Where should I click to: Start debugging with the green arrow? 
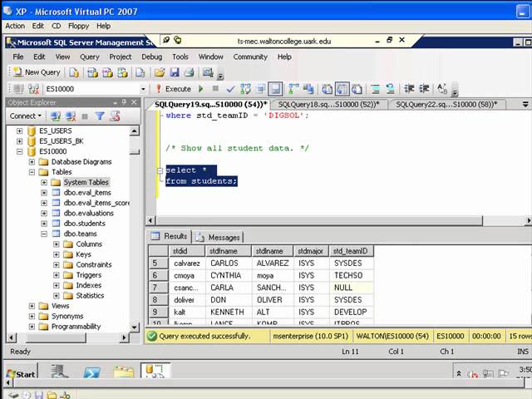(201, 89)
